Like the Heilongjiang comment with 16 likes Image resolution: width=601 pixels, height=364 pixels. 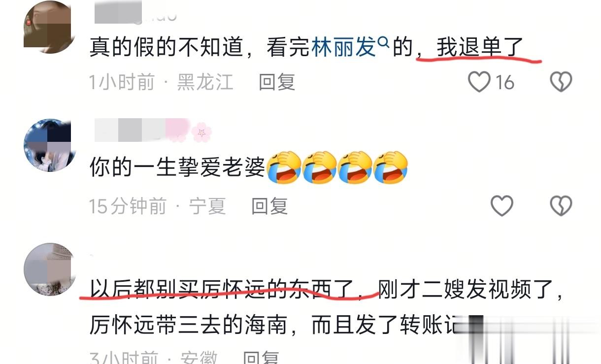pos(479,82)
